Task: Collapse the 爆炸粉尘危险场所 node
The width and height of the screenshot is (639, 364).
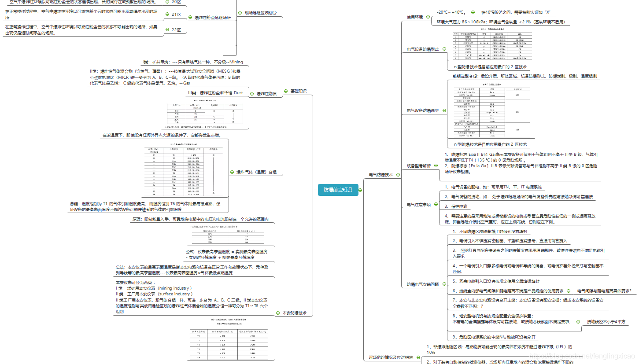Action: [x=191, y=18]
